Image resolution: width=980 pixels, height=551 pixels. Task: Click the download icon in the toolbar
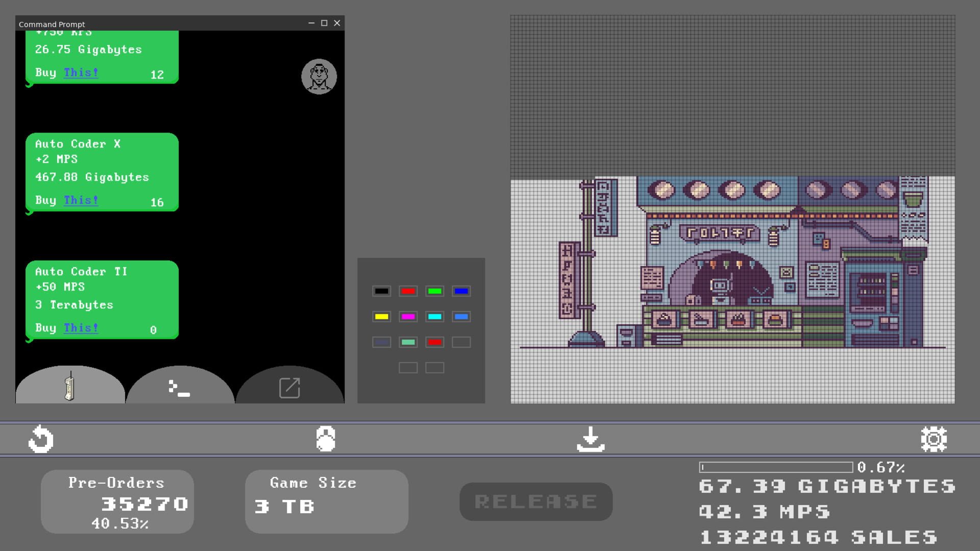(590, 438)
